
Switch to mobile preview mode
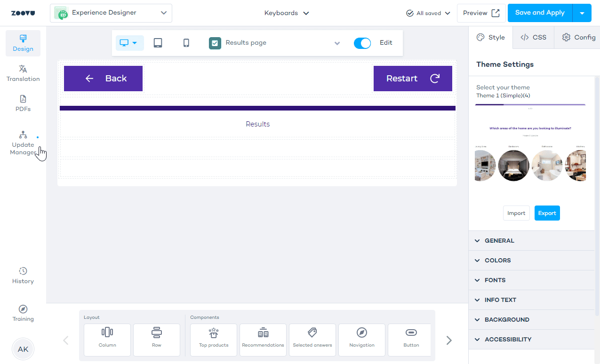tap(186, 43)
